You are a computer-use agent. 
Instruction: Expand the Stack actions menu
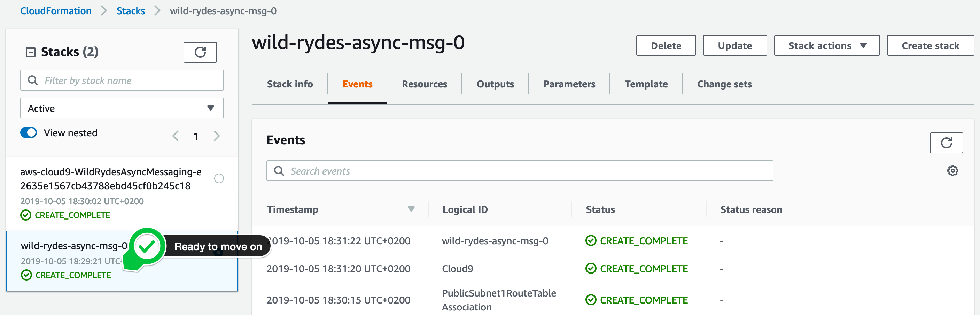click(x=827, y=46)
